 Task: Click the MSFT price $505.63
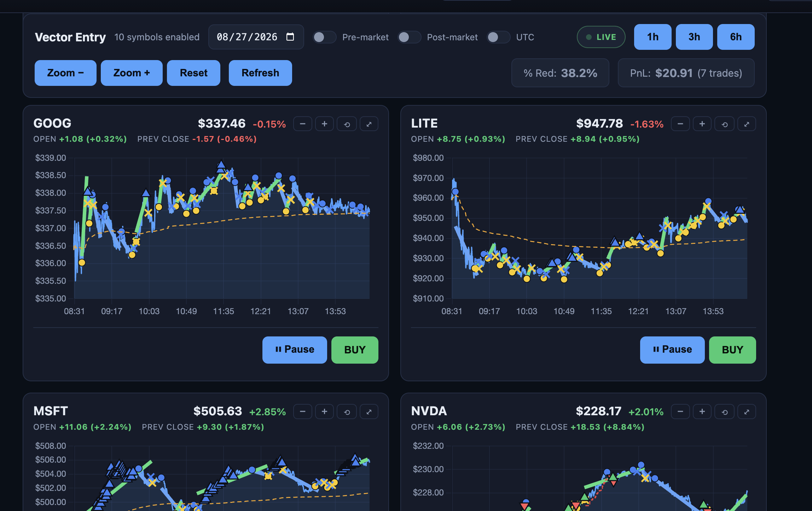[x=217, y=411]
